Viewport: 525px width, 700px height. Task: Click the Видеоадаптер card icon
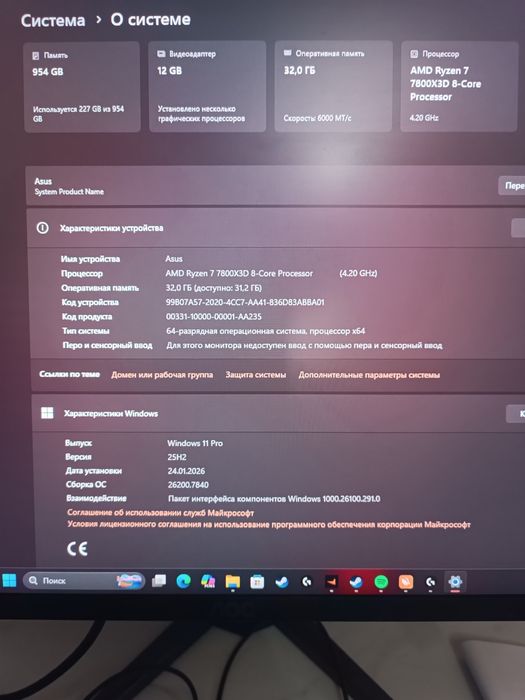click(x=161, y=54)
